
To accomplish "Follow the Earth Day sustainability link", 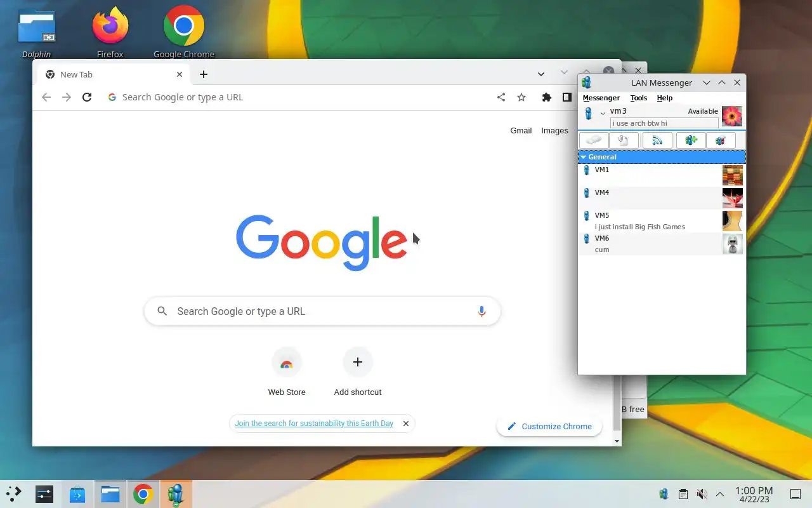I will 314,424.
